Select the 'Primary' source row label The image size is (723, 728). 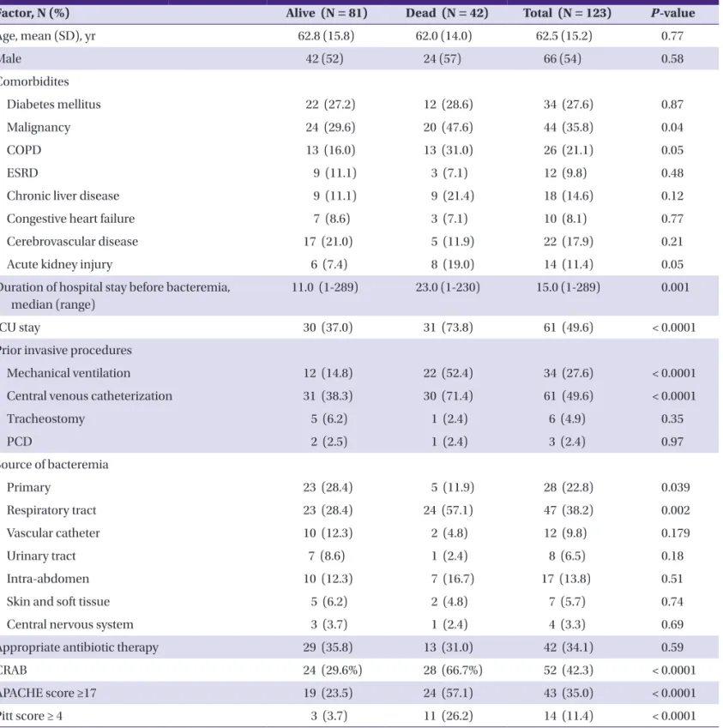point(28,488)
